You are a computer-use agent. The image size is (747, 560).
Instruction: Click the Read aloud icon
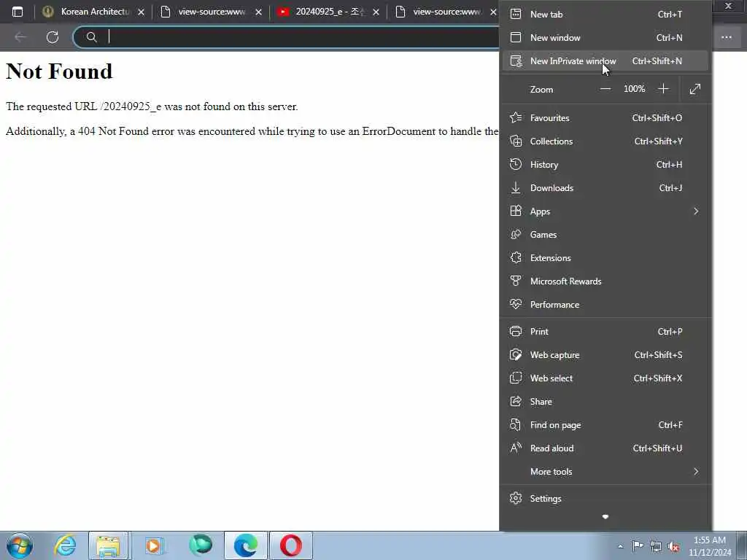(516, 448)
